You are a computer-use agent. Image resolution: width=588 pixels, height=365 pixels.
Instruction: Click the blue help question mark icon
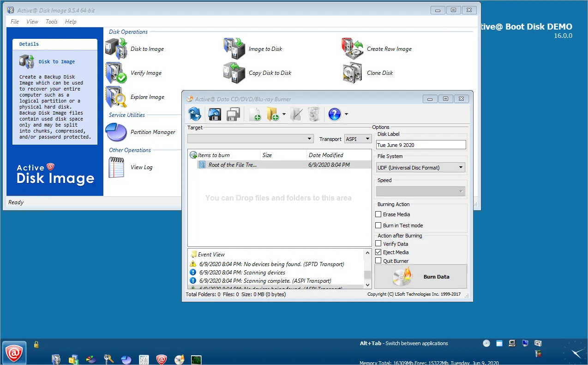tap(335, 114)
